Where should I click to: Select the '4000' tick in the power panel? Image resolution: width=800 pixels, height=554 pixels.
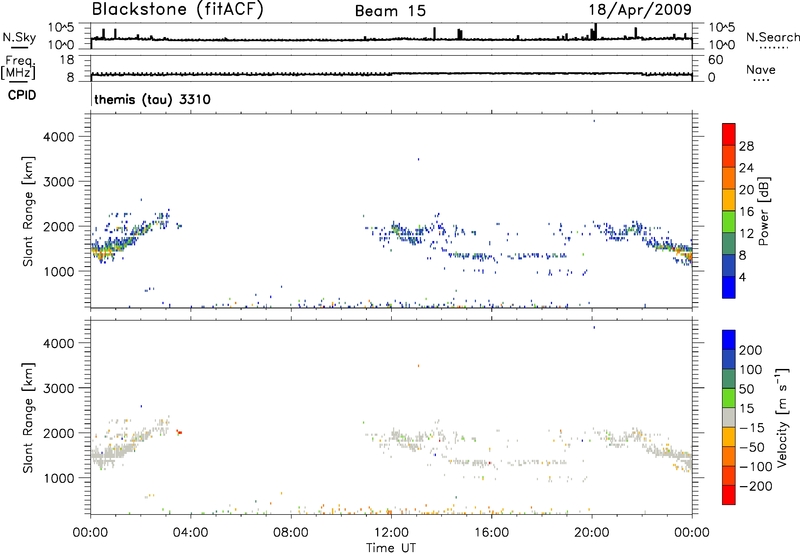[58, 137]
